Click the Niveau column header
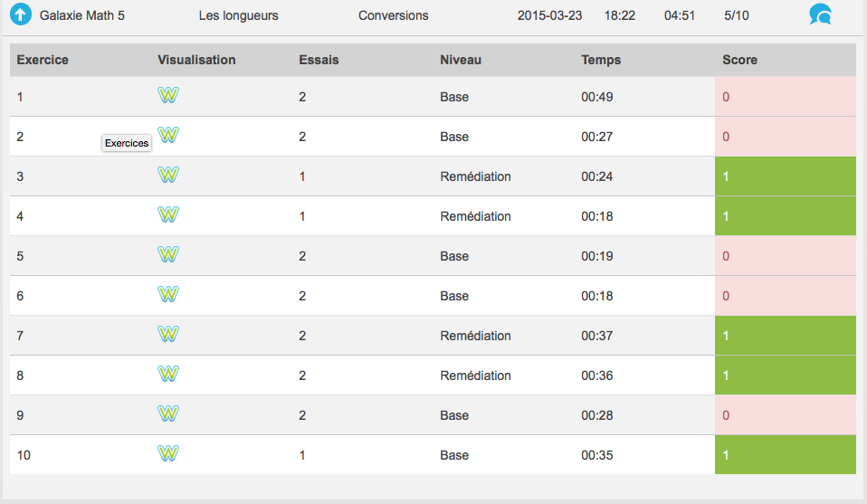The width and height of the screenshot is (867, 504). click(461, 60)
